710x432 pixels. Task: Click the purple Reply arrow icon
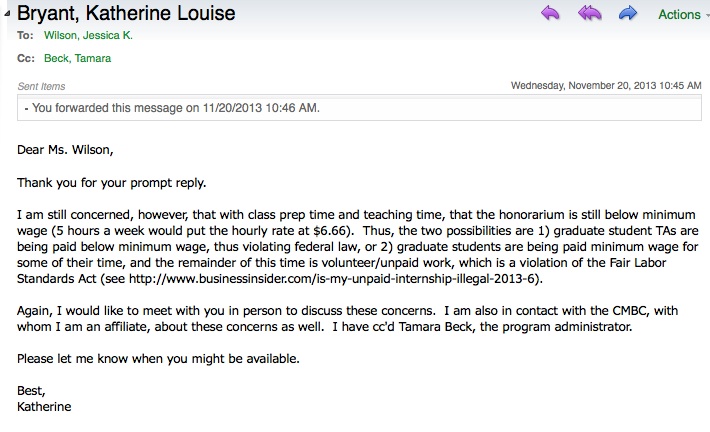pyautogui.click(x=550, y=13)
